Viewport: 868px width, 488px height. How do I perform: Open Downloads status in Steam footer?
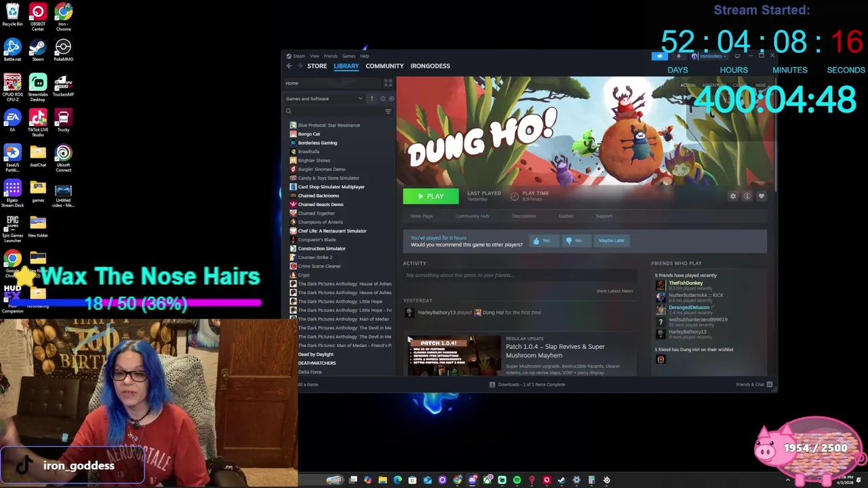tap(528, 384)
